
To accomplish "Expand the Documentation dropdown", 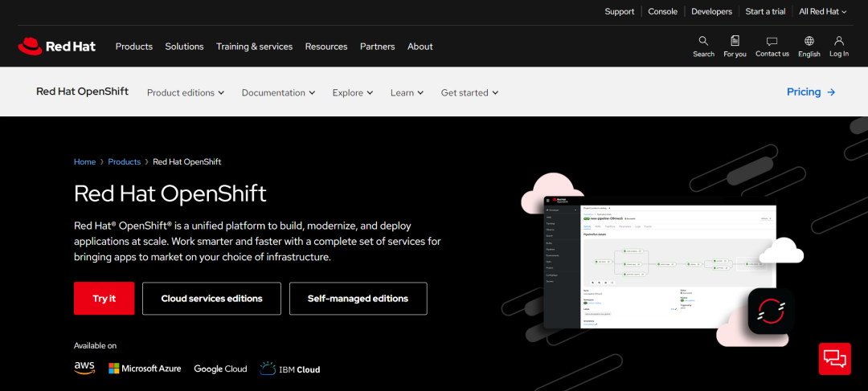I will (278, 93).
